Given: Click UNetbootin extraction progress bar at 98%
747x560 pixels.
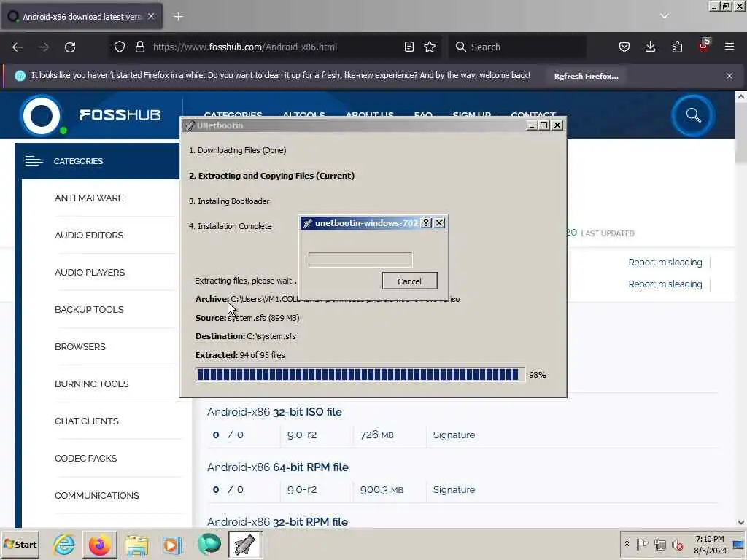Looking at the screenshot, I should pyautogui.click(x=360, y=374).
